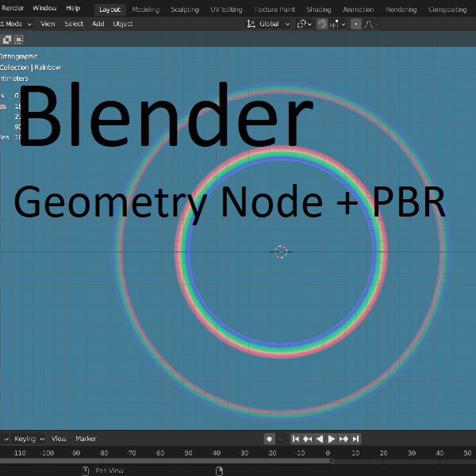The image size is (476, 476).
Task: Jump to the start frame
Action: 295,439
